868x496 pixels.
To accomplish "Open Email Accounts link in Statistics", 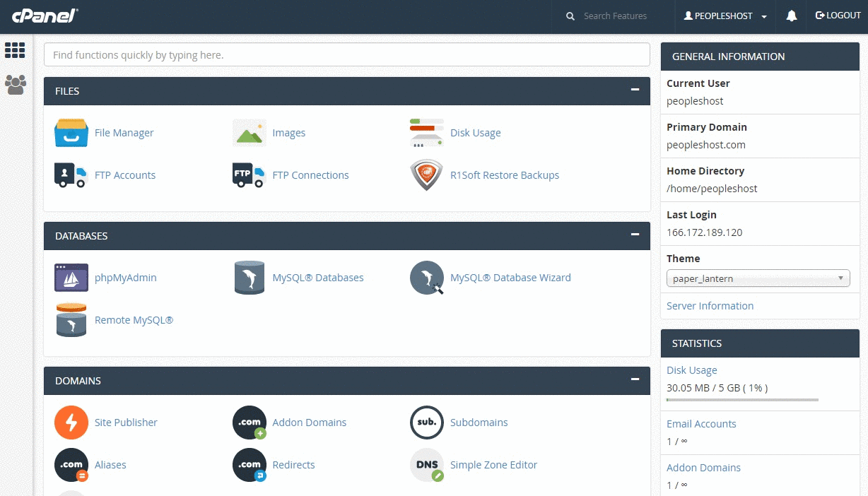I will point(702,424).
